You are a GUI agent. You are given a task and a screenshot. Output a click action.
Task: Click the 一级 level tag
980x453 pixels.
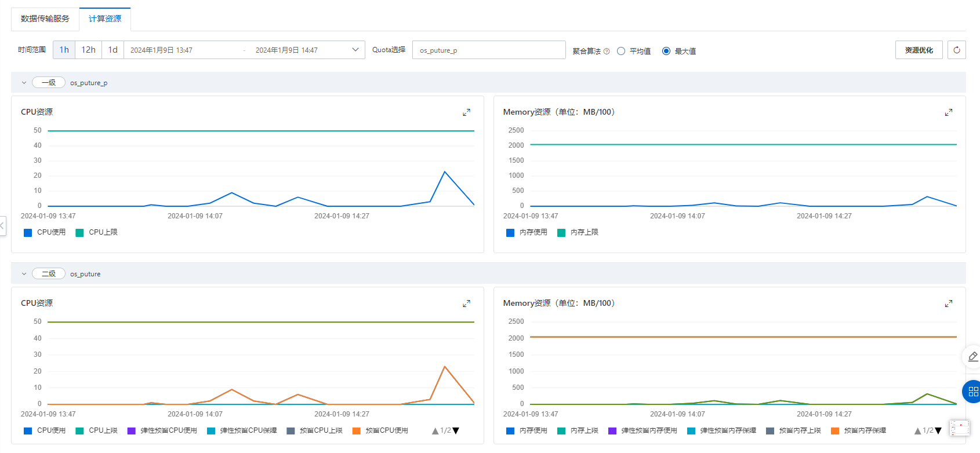(x=49, y=83)
